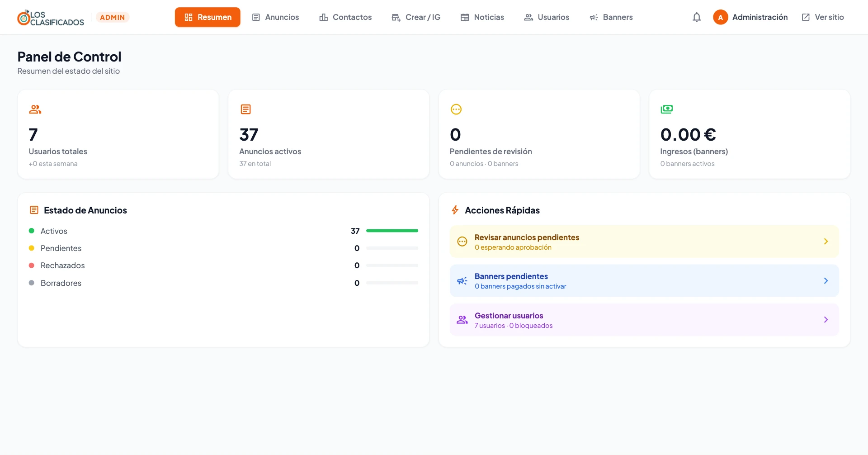
Task: Open the Usuarios tab
Action: [x=547, y=17]
